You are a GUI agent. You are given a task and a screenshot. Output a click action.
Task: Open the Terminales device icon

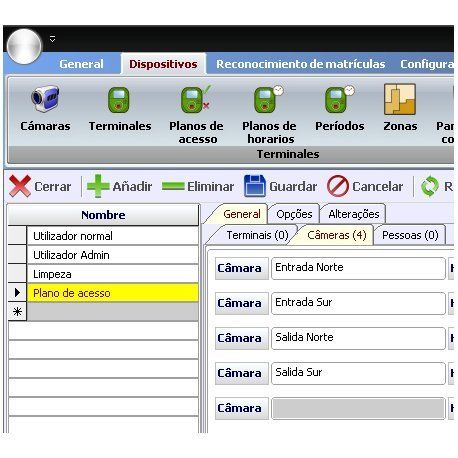(120, 108)
